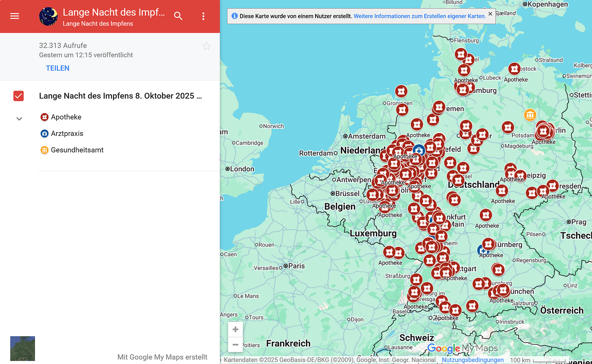Click the Apotheke marker southeast of Frankfurt labeled Apotheke

pos(485,215)
